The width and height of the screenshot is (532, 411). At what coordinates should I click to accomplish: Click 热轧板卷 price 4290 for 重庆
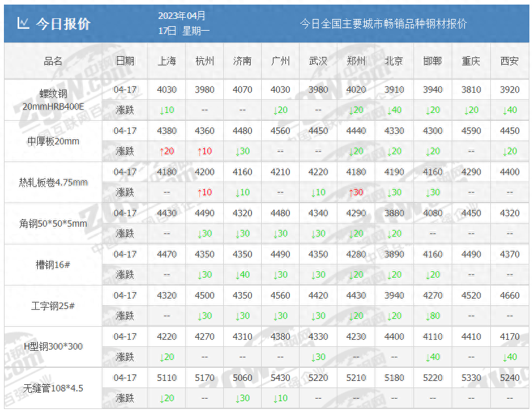click(471, 172)
